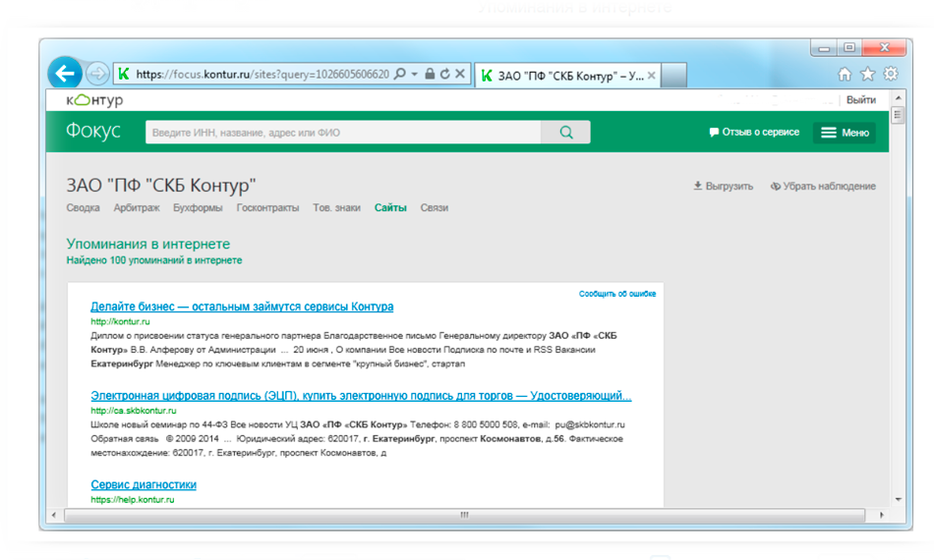Open the browser home page icon
This screenshot has width=934, height=560.
[845, 74]
